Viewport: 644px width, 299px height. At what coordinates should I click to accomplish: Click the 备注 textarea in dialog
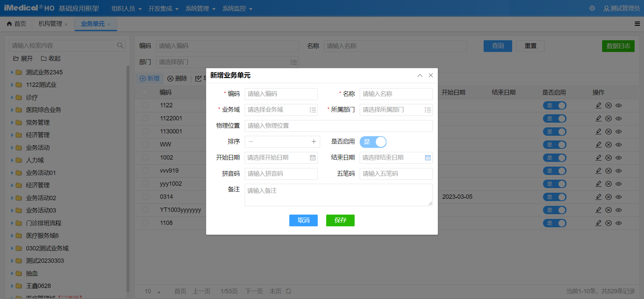pos(338,195)
